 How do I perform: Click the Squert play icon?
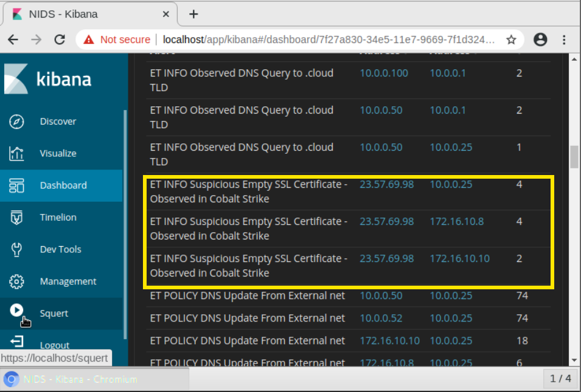coord(16,310)
